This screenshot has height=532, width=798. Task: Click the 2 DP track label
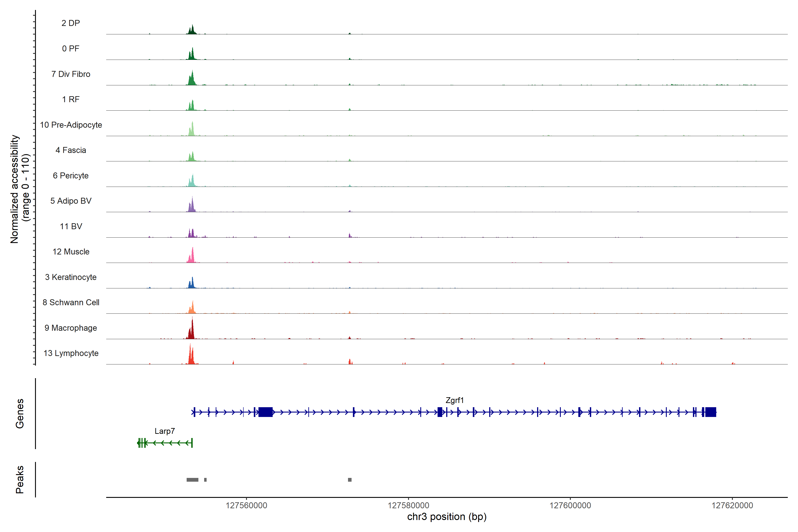[x=70, y=23]
